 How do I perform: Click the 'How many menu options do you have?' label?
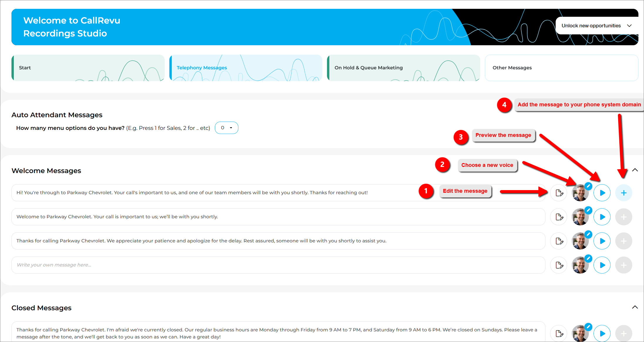70,128
